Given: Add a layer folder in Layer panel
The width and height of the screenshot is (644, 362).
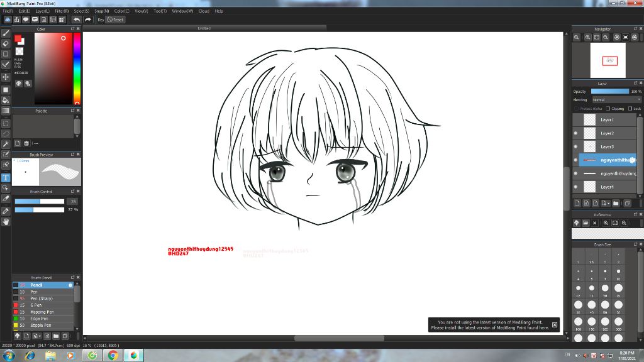Looking at the screenshot, I should 616,203.
